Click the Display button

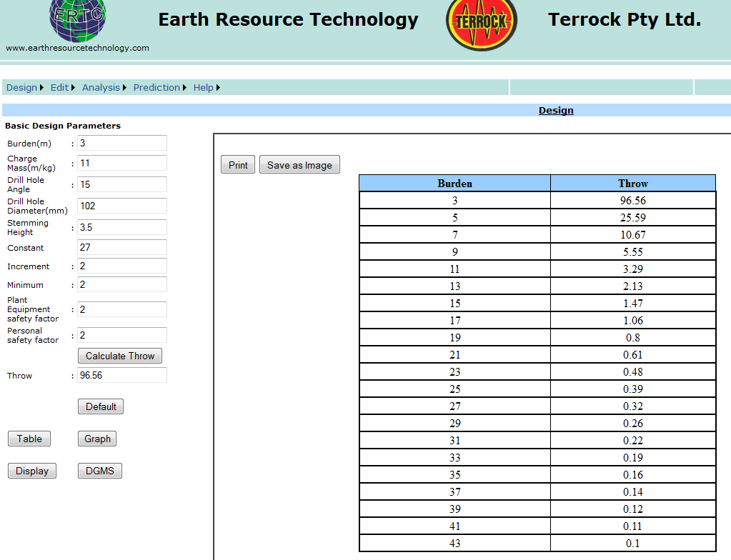[x=31, y=471]
